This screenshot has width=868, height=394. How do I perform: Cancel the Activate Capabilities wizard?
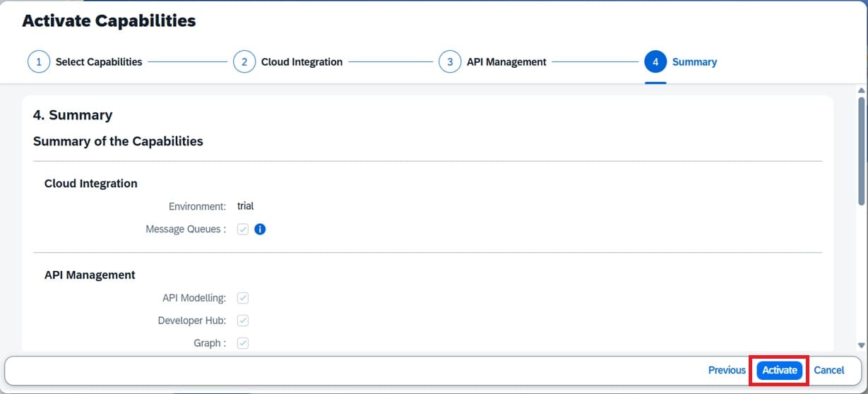(828, 370)
